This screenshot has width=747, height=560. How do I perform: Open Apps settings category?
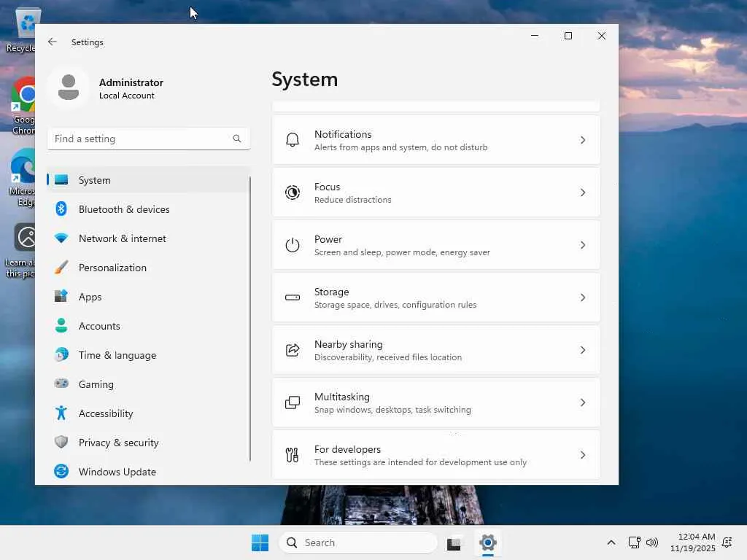(148, 296)
